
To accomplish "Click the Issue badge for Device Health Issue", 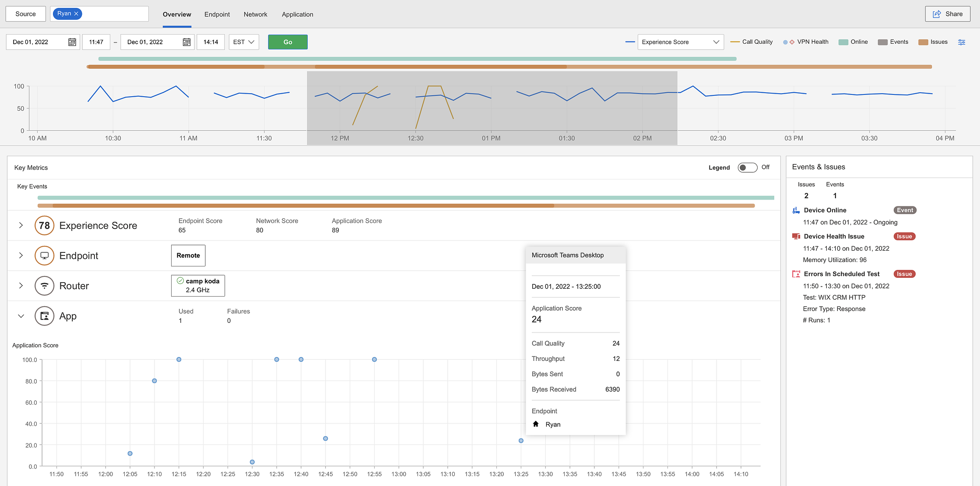I will click(x=904, y=236).
